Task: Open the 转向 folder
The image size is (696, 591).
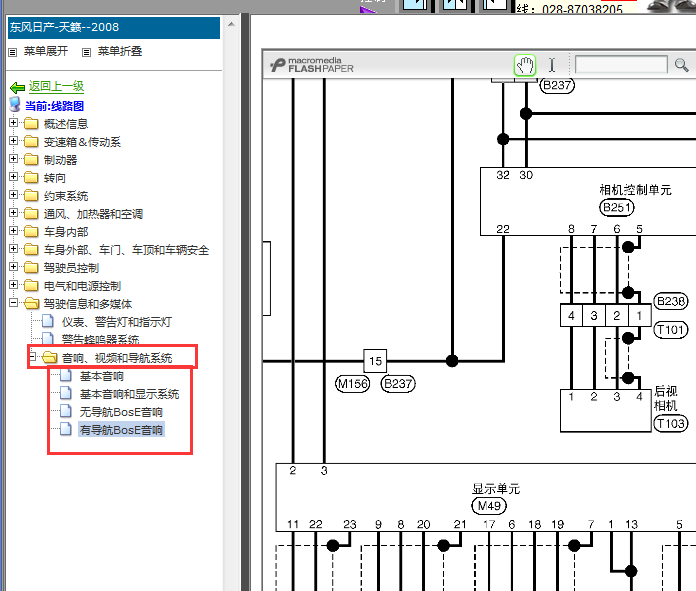Action: (55, 178)
